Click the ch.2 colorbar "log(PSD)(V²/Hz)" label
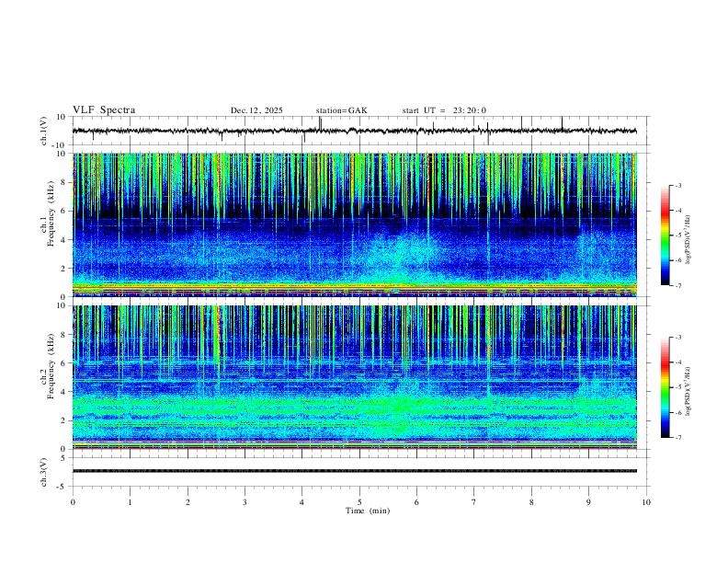This screenshot has width=728, height=563. 688,391
